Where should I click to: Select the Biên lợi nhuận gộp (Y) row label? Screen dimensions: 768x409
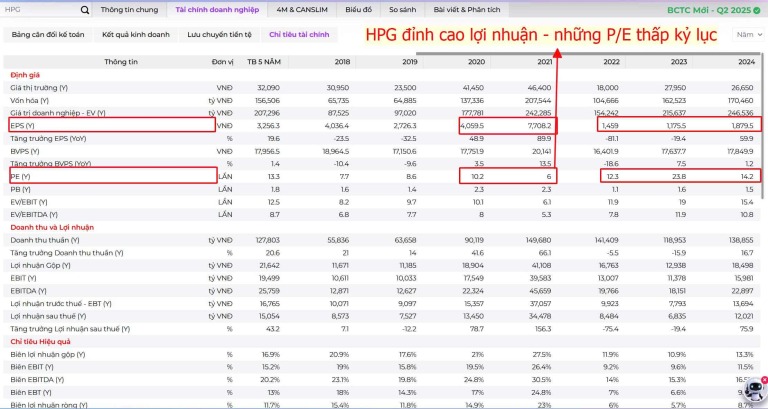[x=48, y=354]
